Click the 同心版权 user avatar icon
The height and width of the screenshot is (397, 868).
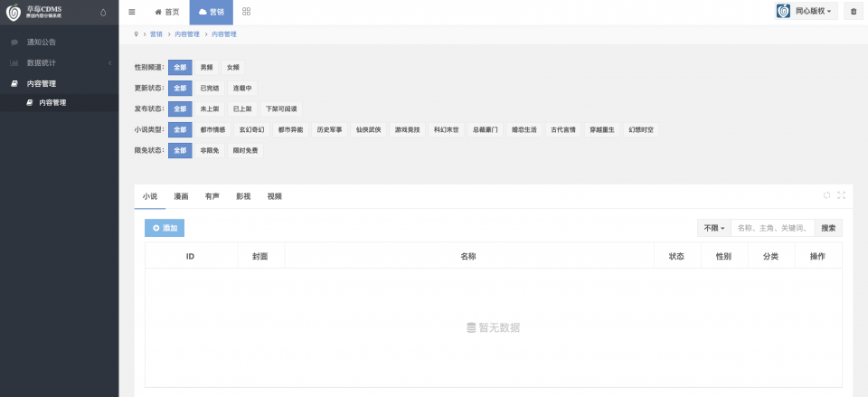[784, 12]
